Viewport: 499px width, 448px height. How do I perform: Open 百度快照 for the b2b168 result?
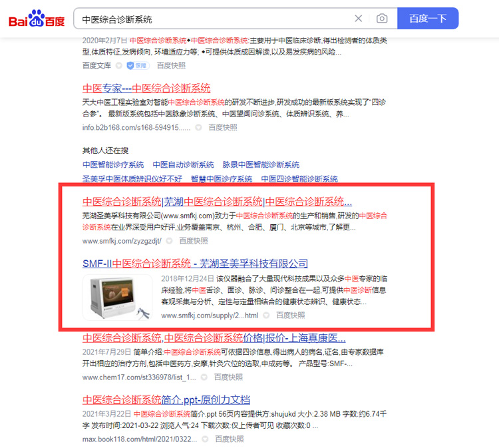tap(223, 128)
